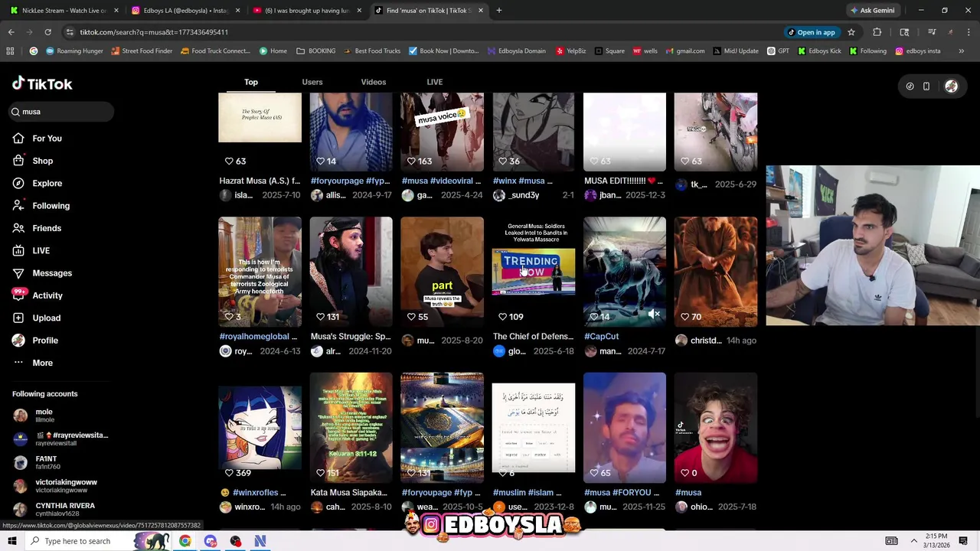Open the For You home icon

[x=18, y=139]
